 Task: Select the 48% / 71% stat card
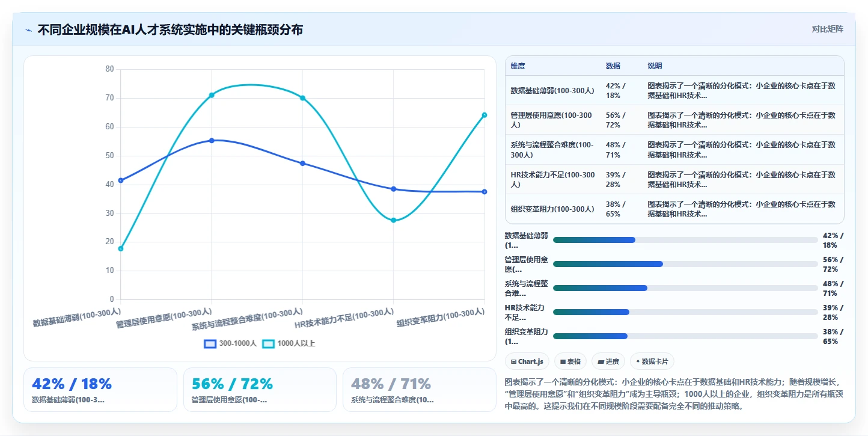(x=419, y=390)
